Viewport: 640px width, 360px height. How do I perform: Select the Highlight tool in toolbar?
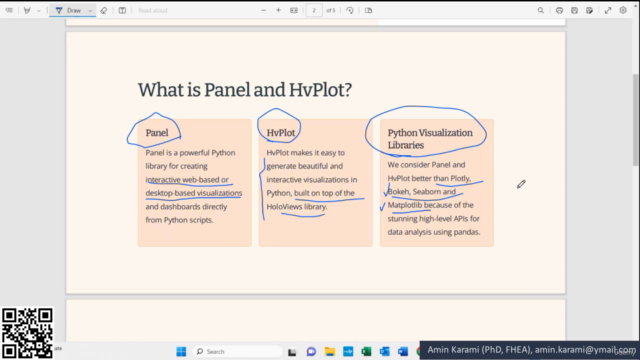point(27,10)
